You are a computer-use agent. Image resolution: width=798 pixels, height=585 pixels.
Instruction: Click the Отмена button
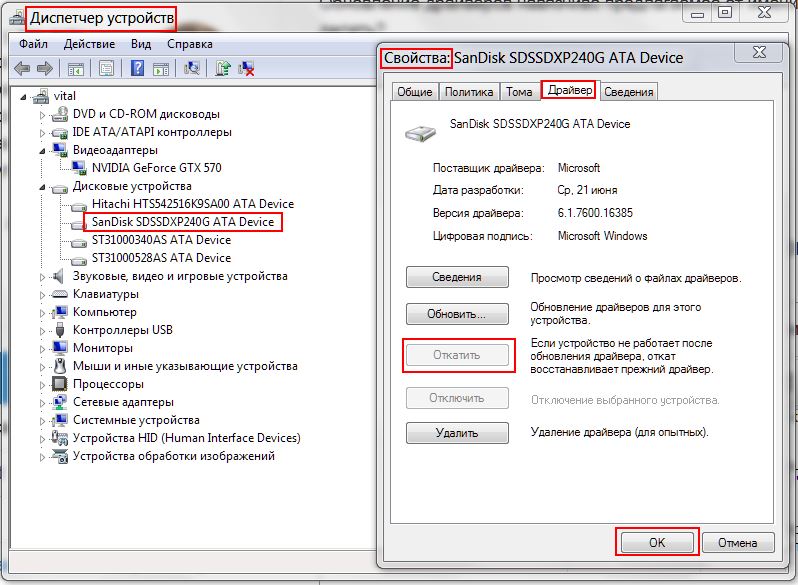(738, 543)
